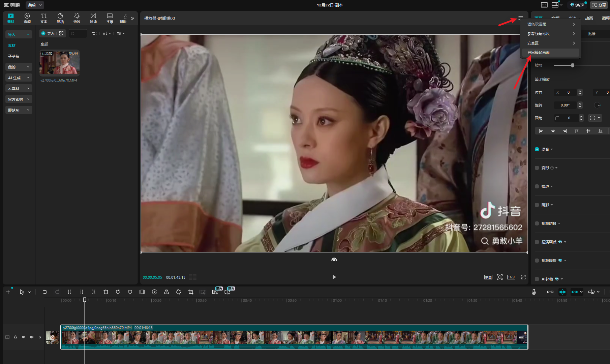The width and height of the screenshot is (610, 364).
Task: Toggle track visibility eye icon
Action: pos(24,337)
